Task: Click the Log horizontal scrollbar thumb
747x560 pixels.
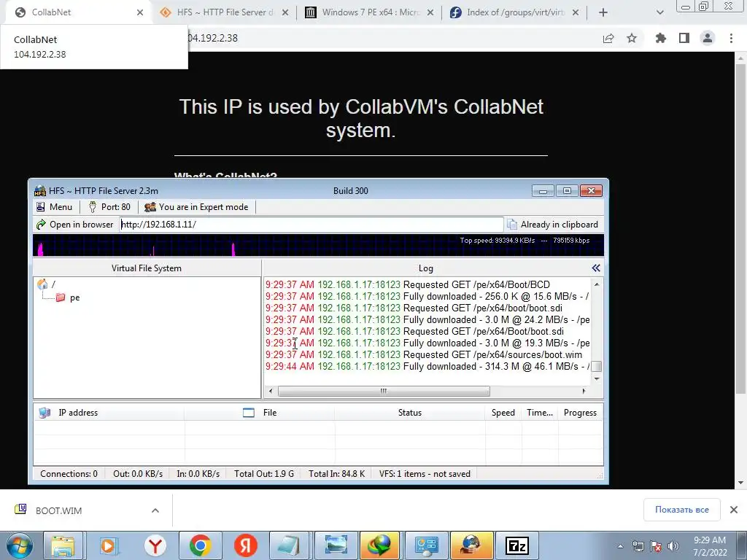Action: point(384,391)
